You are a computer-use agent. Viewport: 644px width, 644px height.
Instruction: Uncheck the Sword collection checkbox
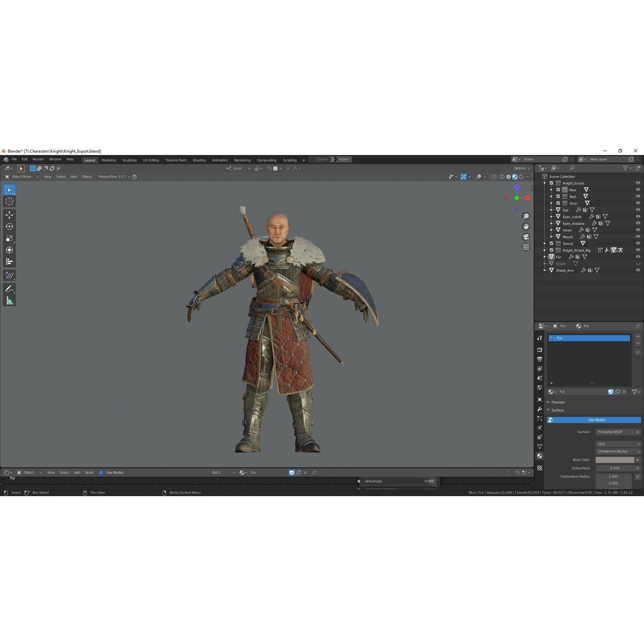pos(552,243)
